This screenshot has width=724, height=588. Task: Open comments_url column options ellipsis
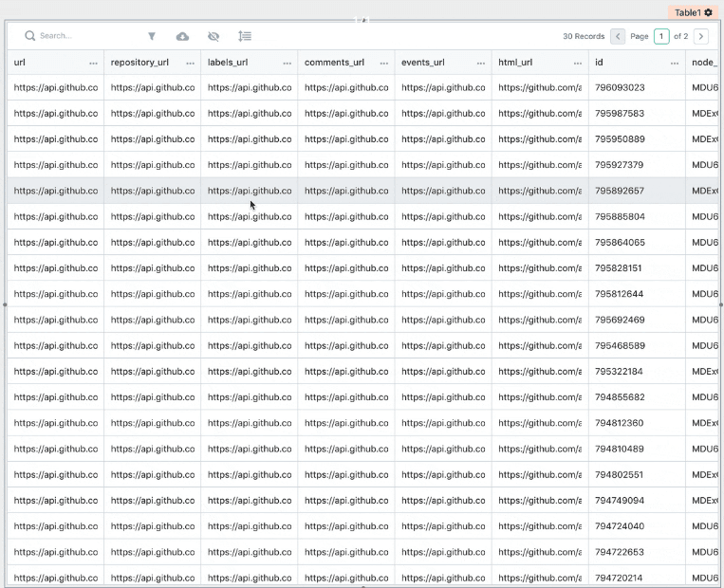coord(384,64)
